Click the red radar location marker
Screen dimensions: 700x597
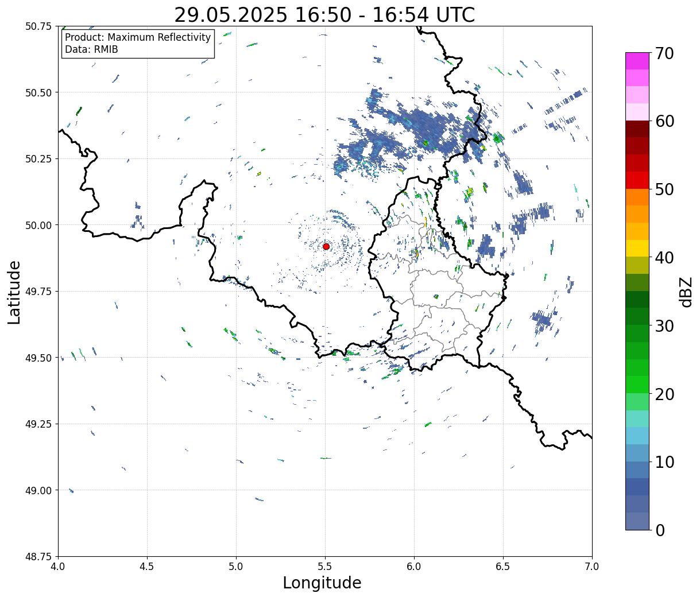(326, 246)
